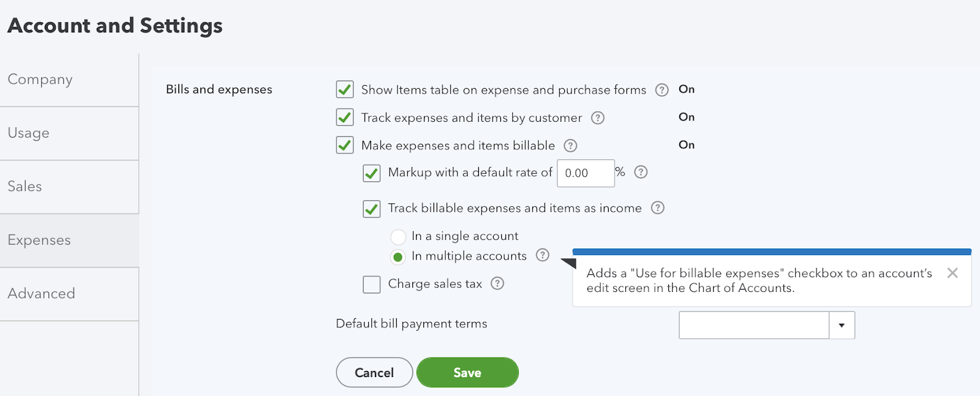This screenshot has height=396, width=980.
Task: Select the In a single account option
Action: click(x=398, y=236)
